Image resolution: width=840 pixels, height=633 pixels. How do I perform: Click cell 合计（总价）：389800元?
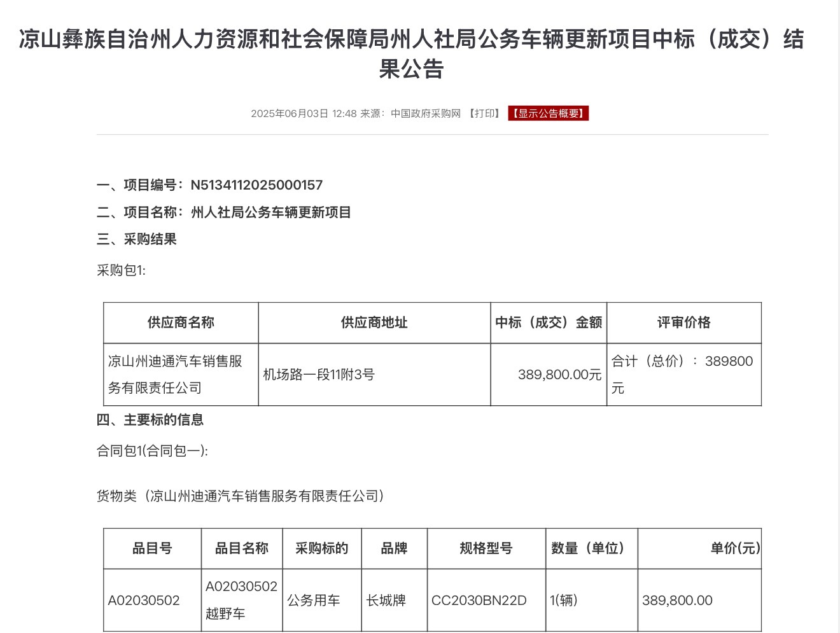point(684,375)
